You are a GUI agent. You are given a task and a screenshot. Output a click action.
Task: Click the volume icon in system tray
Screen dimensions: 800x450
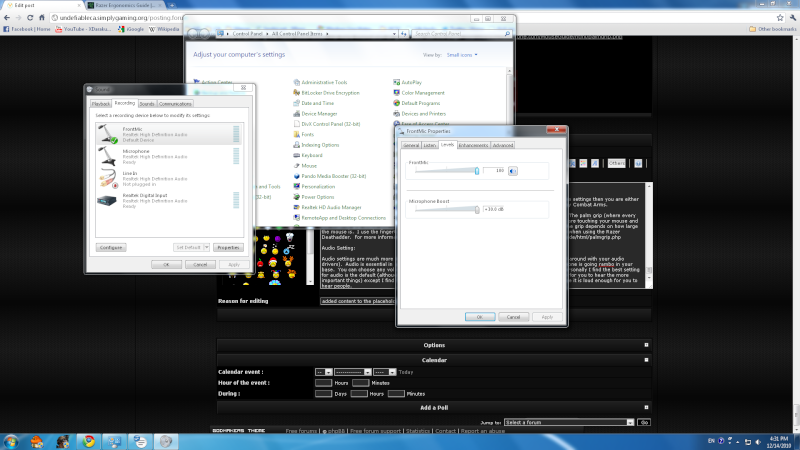[758, 442]
